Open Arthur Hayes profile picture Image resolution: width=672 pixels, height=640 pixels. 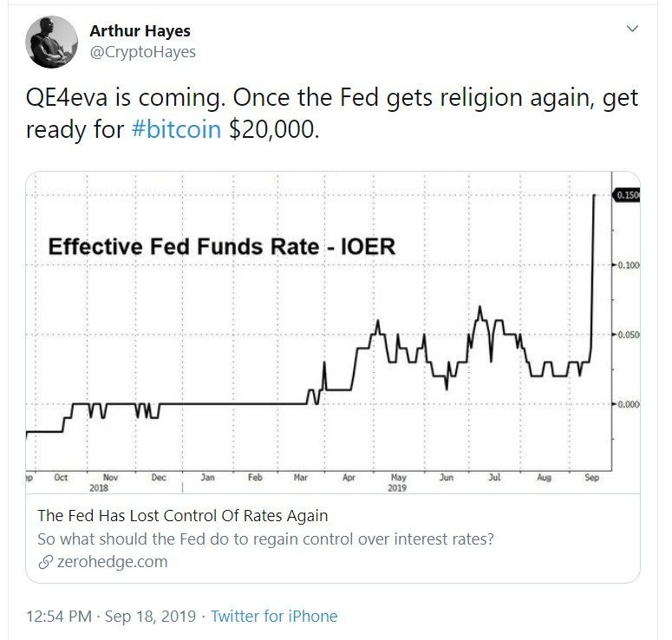click(x=51, y=42)
